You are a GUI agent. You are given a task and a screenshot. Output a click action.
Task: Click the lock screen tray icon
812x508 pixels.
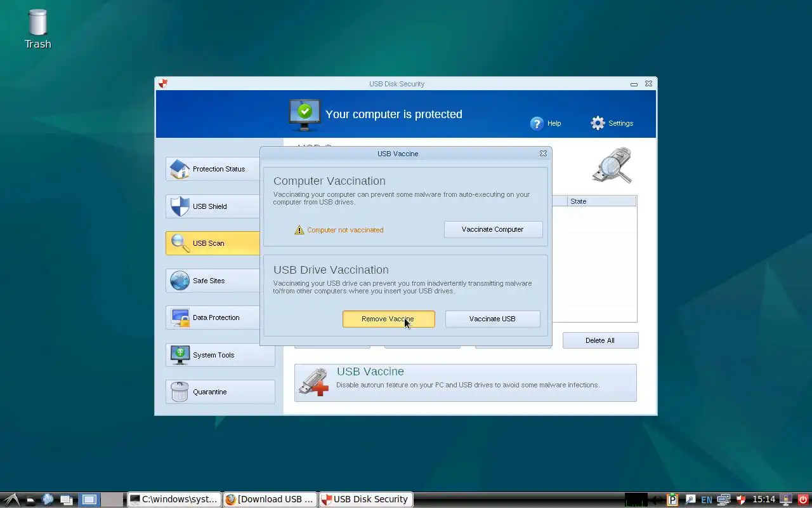click(x=786, y=500)
